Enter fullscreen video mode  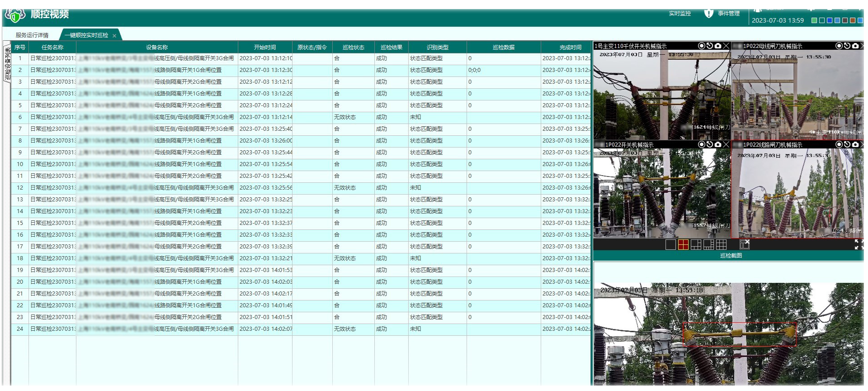(x=859, y=245)
